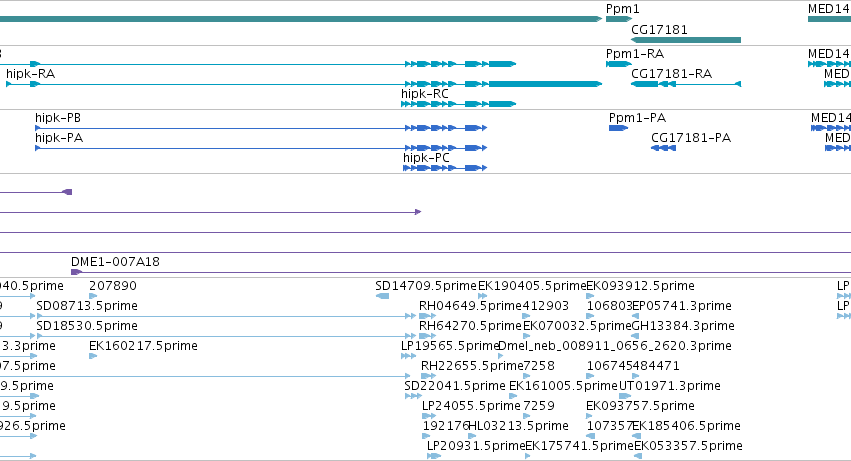Select EK093757.5prime EST label
The height and width of the screenshot is (461, 851).
tap(640, 406)
